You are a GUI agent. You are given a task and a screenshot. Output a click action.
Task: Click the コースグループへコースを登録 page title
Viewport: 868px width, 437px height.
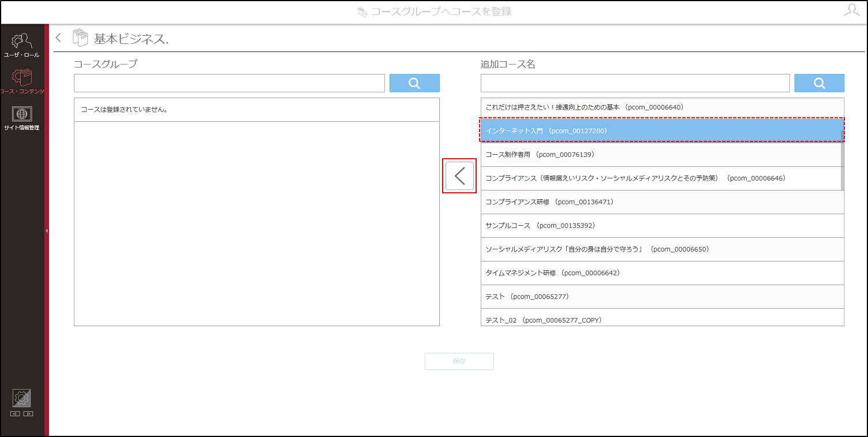point(441,12)
